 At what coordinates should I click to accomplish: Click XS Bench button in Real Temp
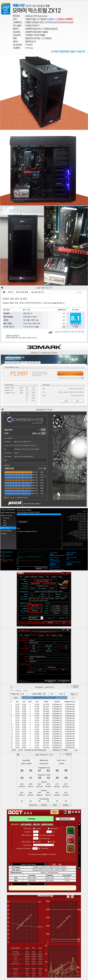pos(44,805)
